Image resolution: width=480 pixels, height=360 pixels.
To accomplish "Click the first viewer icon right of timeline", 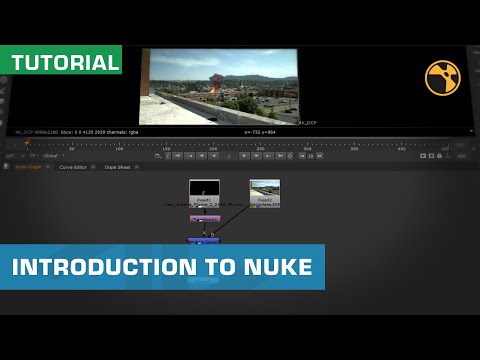I will click(x=423, y=156).
